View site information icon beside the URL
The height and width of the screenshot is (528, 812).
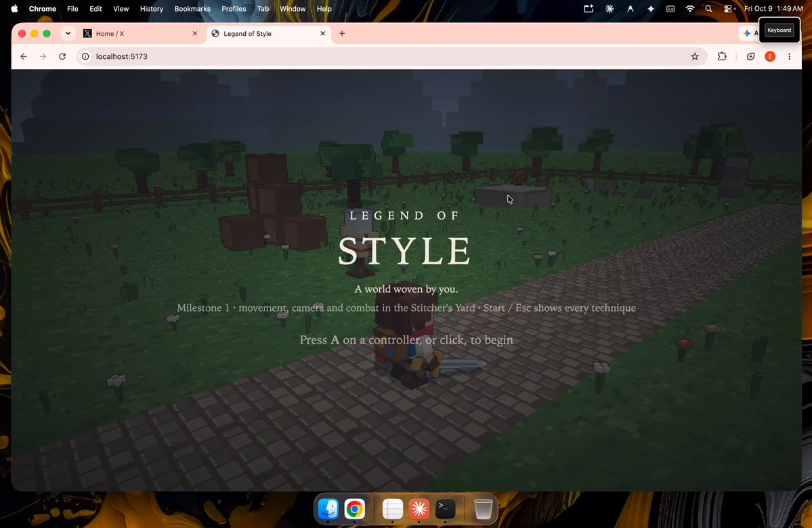pyautogui.click(x=85, y=56)
